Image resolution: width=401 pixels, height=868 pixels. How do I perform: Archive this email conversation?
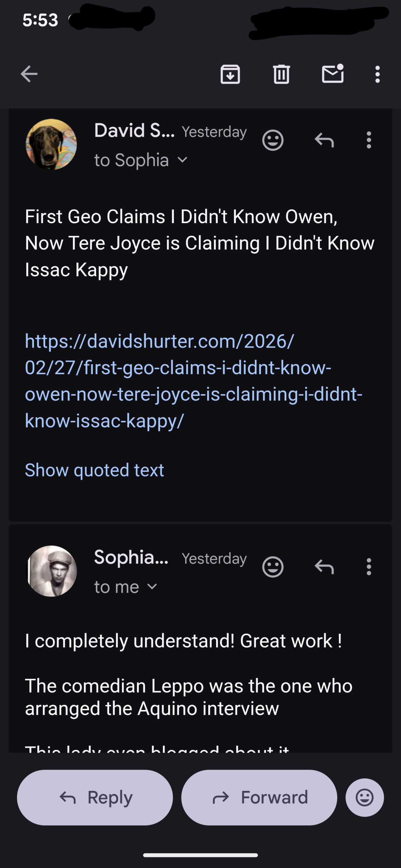(230, 74)
